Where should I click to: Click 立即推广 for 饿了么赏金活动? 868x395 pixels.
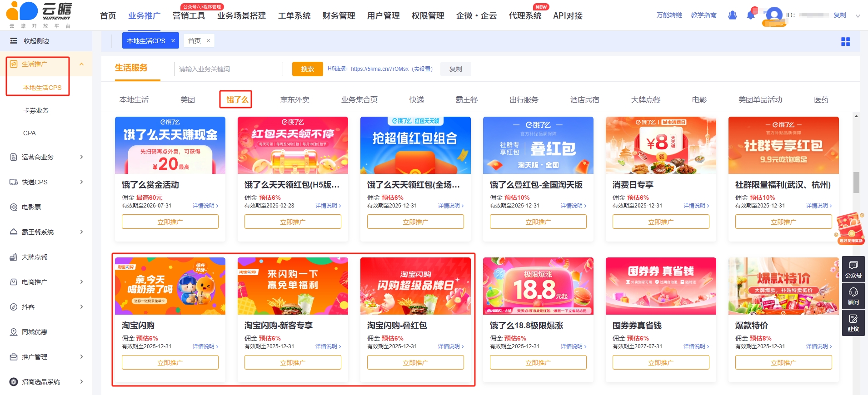(170, 222)
